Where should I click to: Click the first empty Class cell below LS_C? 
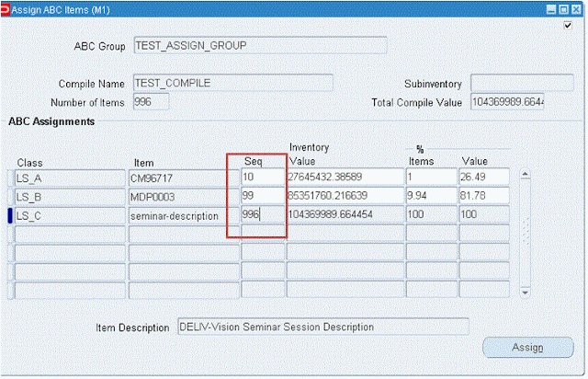tap(70, 234)
